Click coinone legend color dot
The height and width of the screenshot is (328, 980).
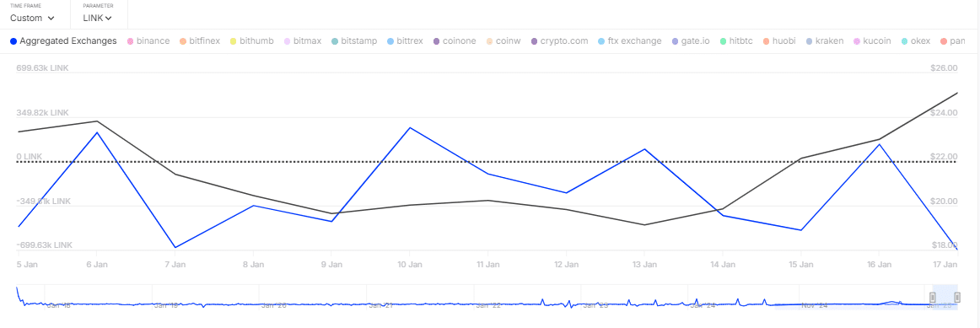click(x=436, y=41)
